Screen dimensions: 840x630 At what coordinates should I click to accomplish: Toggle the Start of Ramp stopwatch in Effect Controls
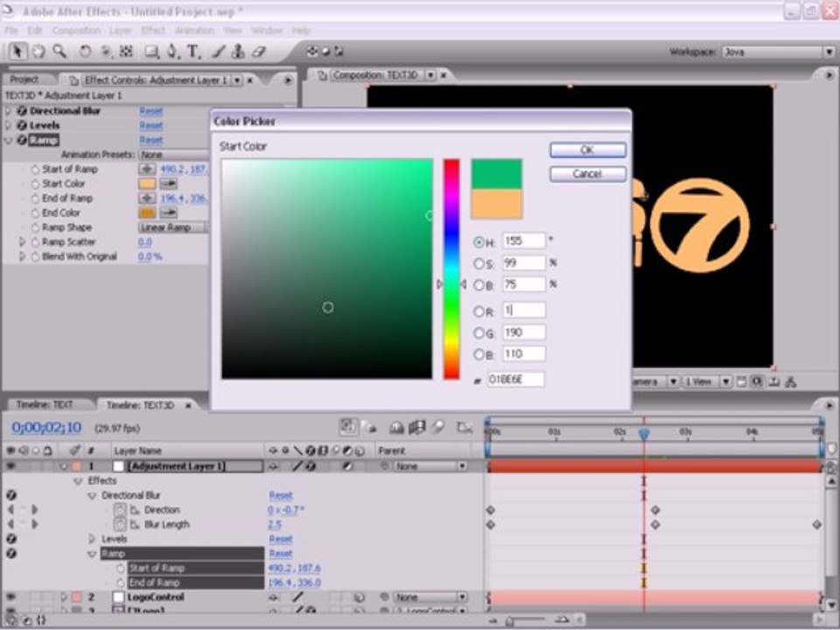[x=35, y=169]
